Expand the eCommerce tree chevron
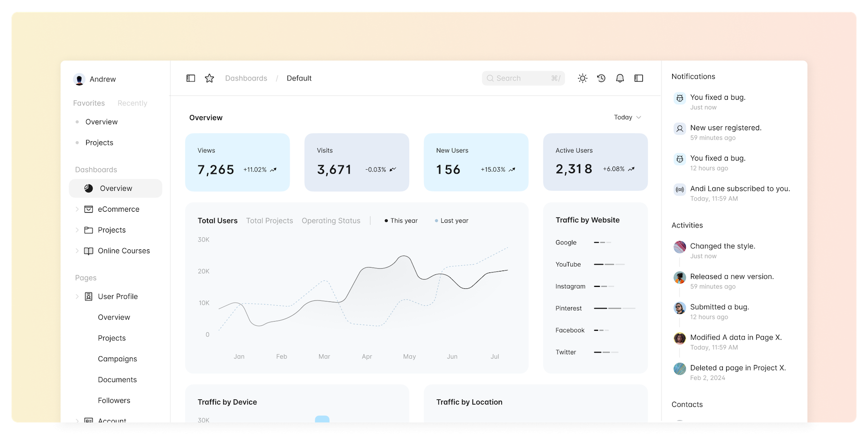 pos(77,209)
